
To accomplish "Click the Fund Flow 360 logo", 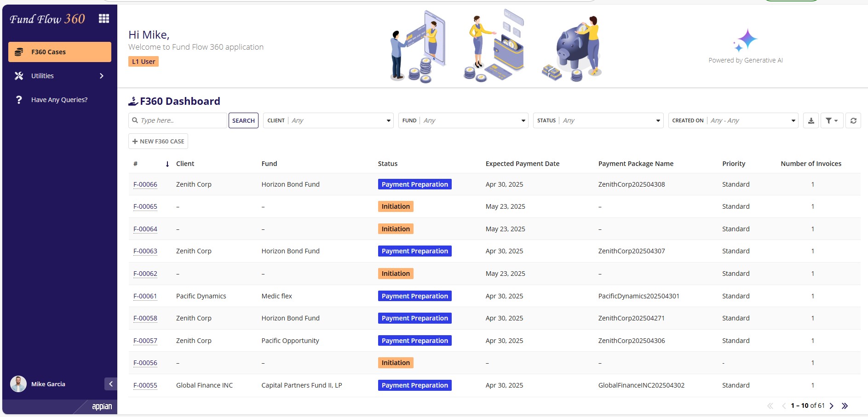I will tap(47, 19).
